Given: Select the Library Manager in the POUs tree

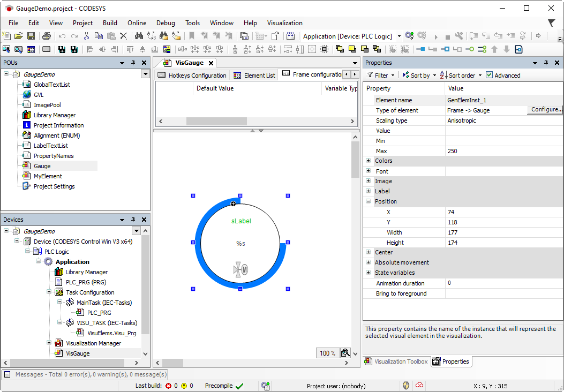Looking at the screenshot, I should click(54, 115).
